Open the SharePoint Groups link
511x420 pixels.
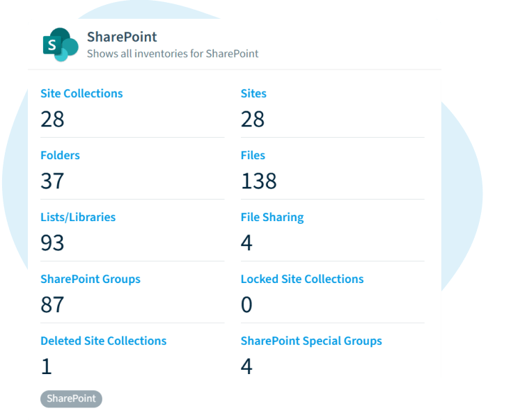tap(91, 280)
